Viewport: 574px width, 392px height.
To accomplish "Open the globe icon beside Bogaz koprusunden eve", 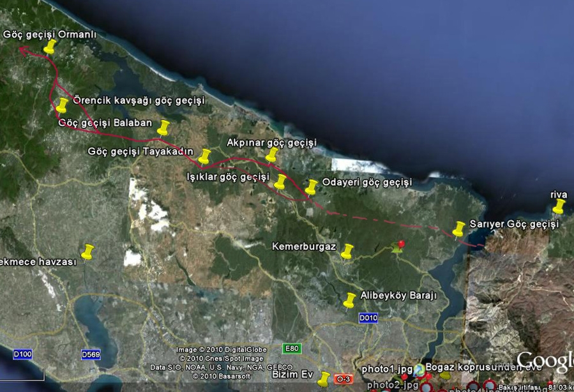I will [x=418, y=370].
